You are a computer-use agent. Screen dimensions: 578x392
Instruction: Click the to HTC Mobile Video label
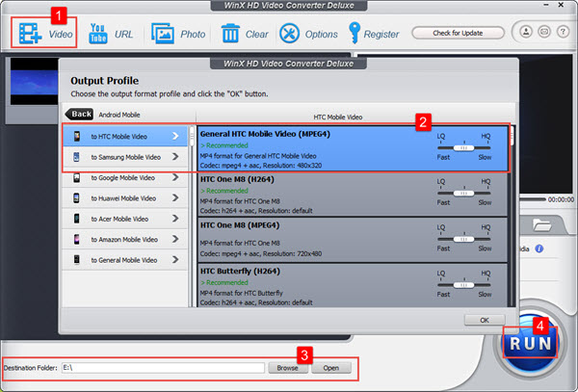pos(119,137)
